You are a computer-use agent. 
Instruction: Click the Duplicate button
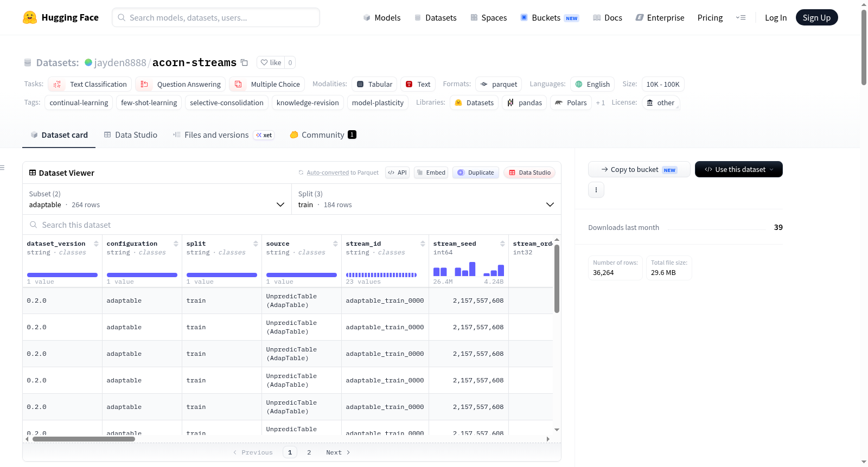coord(476,172)
